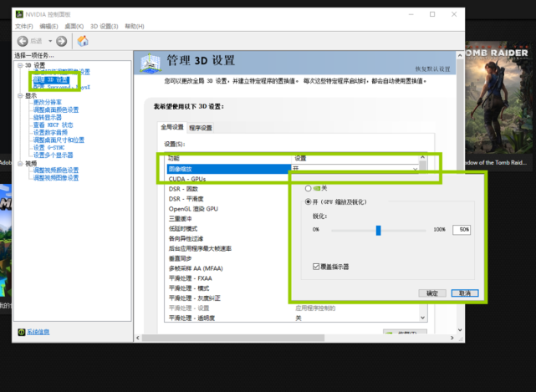The image size is (536, 392).
Task: Select the 多帧采样 AA (MFAA) row
Action: click(229, 268)
